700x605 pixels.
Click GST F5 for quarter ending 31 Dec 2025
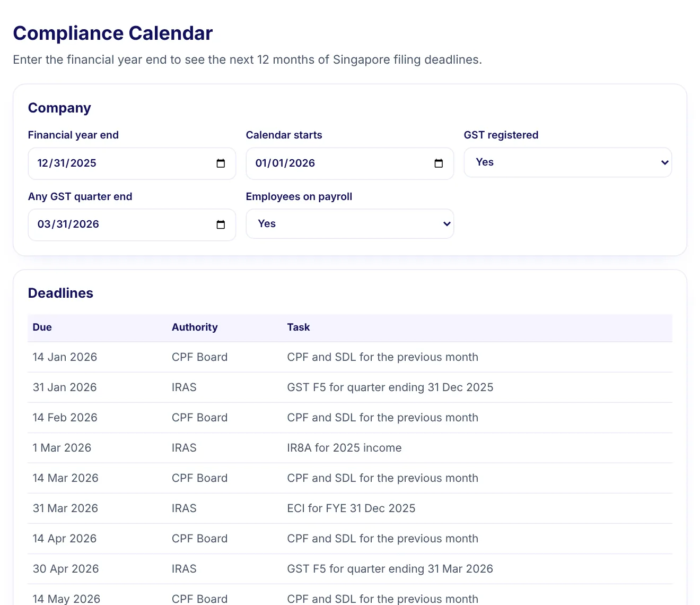[x=390, y=387]
